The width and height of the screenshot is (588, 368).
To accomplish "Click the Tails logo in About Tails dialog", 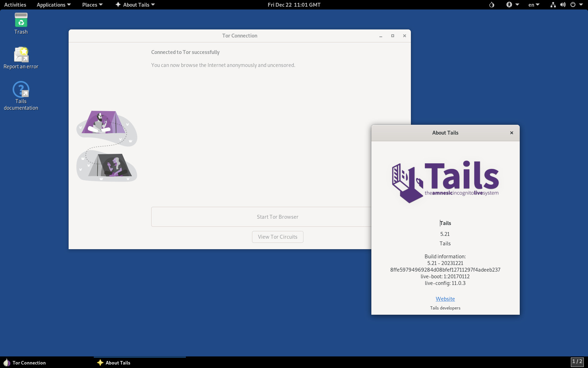I will coord(445,182).
